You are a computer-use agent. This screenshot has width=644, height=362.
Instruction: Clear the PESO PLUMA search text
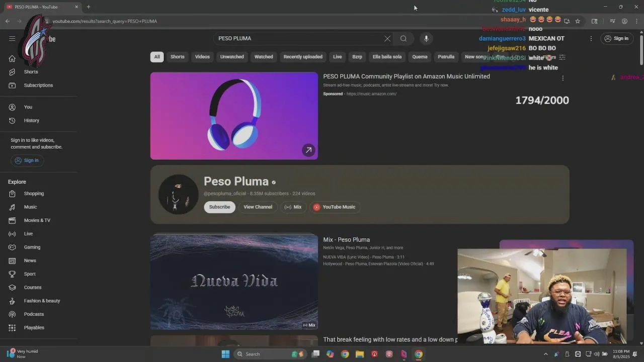pyautogui.click(x=387, y=39)
